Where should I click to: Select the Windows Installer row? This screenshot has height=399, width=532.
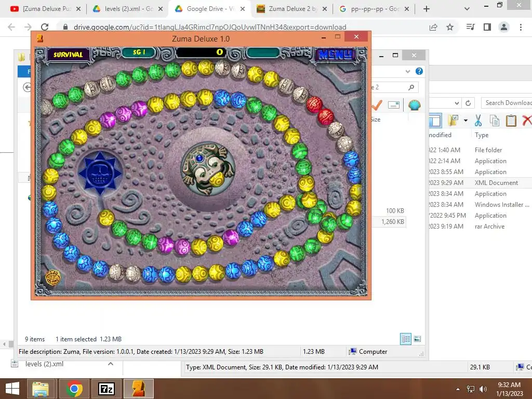pos(481,204)
